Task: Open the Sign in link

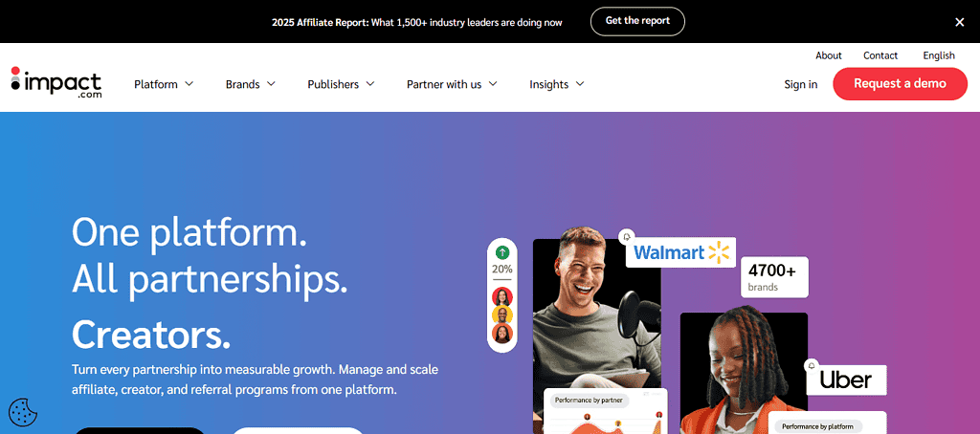Action: click(801, 84)
